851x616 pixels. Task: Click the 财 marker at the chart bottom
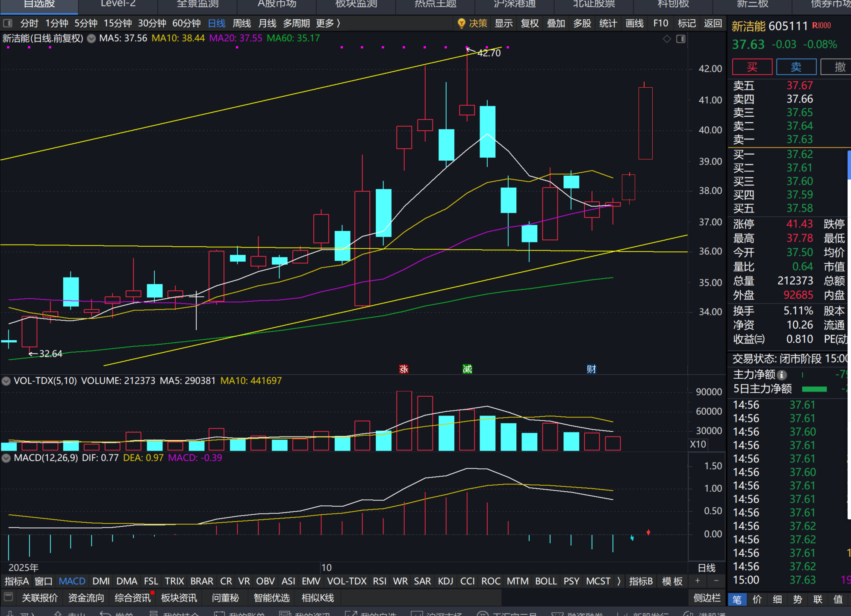(x=591, y=369)
